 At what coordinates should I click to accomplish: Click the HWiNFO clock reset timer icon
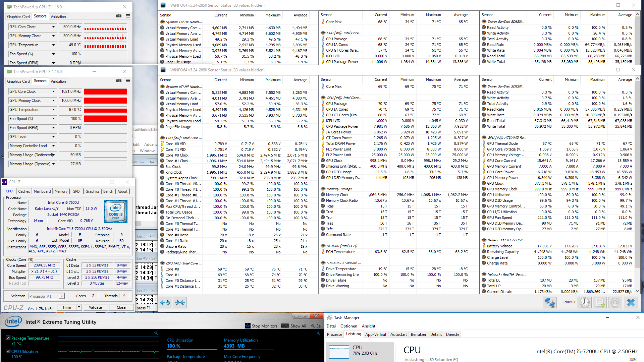[585, 302]
